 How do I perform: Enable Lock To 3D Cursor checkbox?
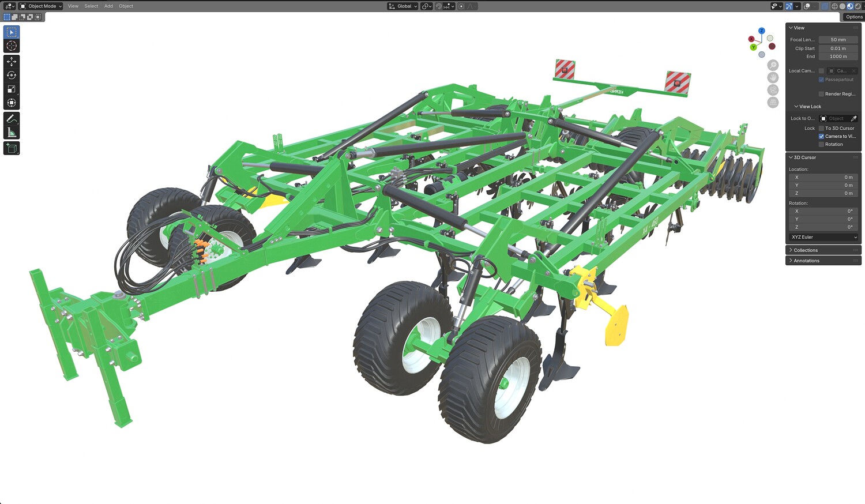[x=822, y=129]
